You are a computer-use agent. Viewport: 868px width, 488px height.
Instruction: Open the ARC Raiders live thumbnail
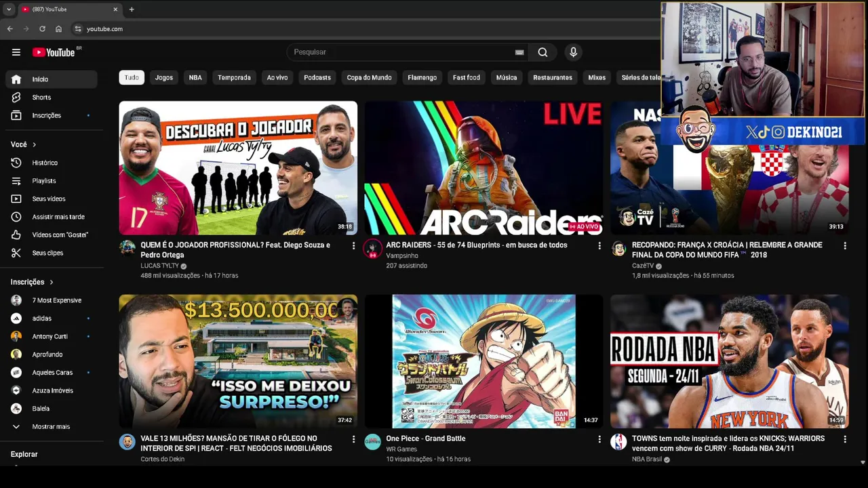click(x=484, y=168)
